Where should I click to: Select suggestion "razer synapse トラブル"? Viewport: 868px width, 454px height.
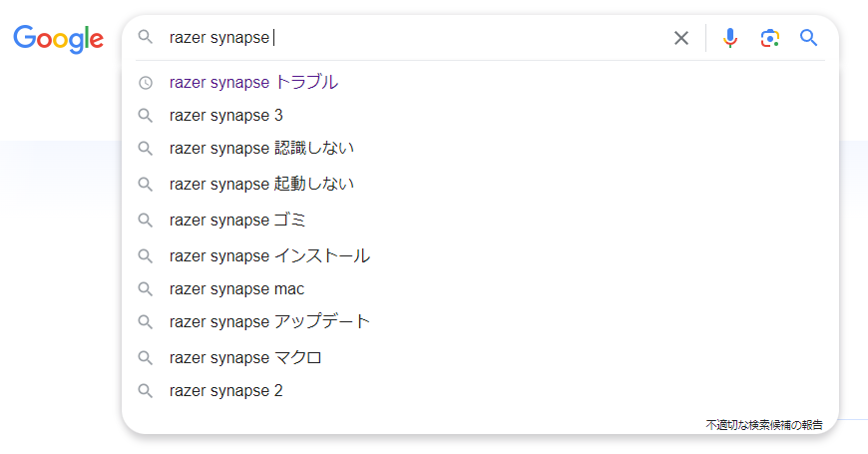pyautogui.click(x=253, y=83)
